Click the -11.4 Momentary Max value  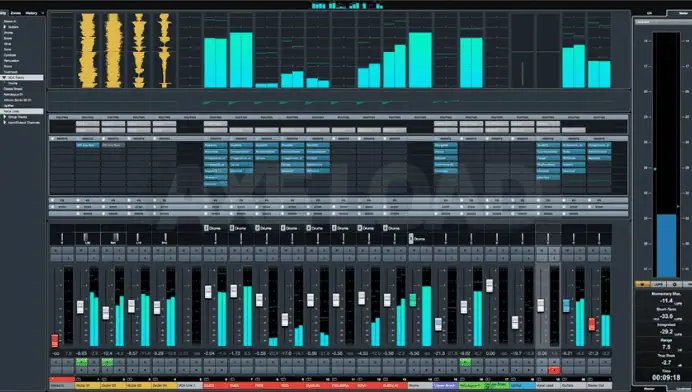click(666, 301)
